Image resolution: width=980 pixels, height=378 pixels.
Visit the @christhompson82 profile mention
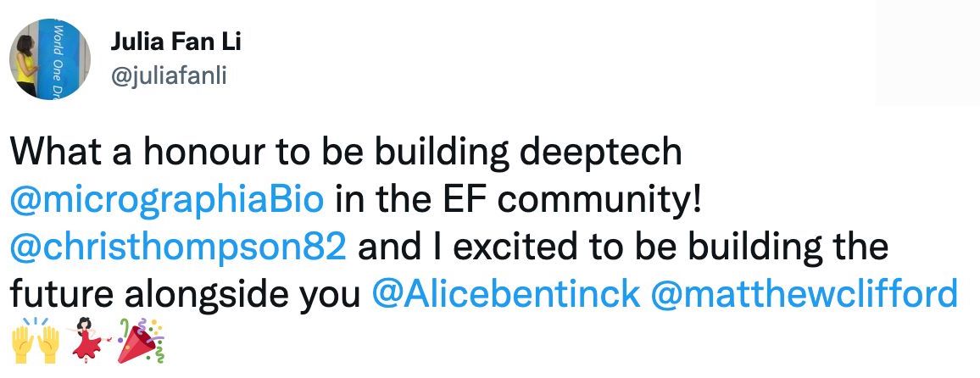pyautogui.click(x=178, y=247)
